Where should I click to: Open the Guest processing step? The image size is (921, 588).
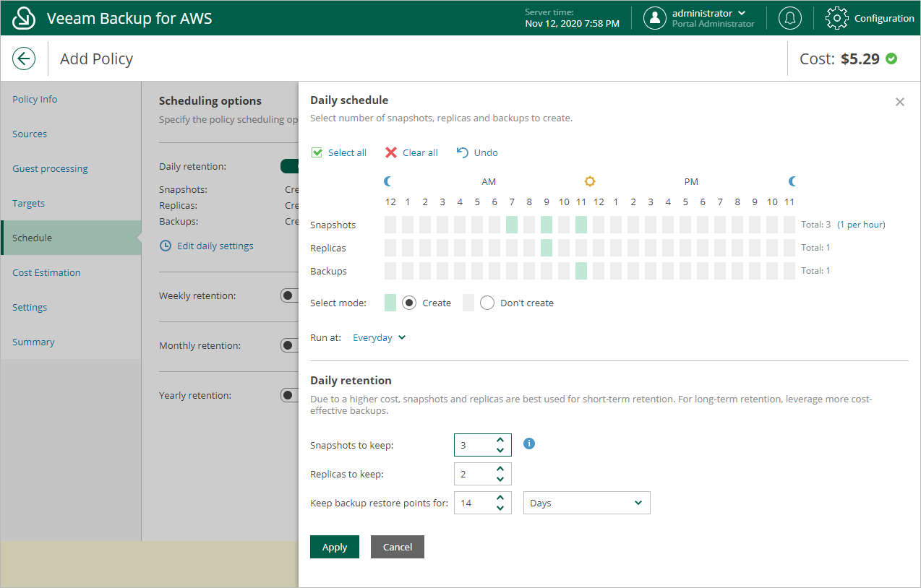[71, 168]
